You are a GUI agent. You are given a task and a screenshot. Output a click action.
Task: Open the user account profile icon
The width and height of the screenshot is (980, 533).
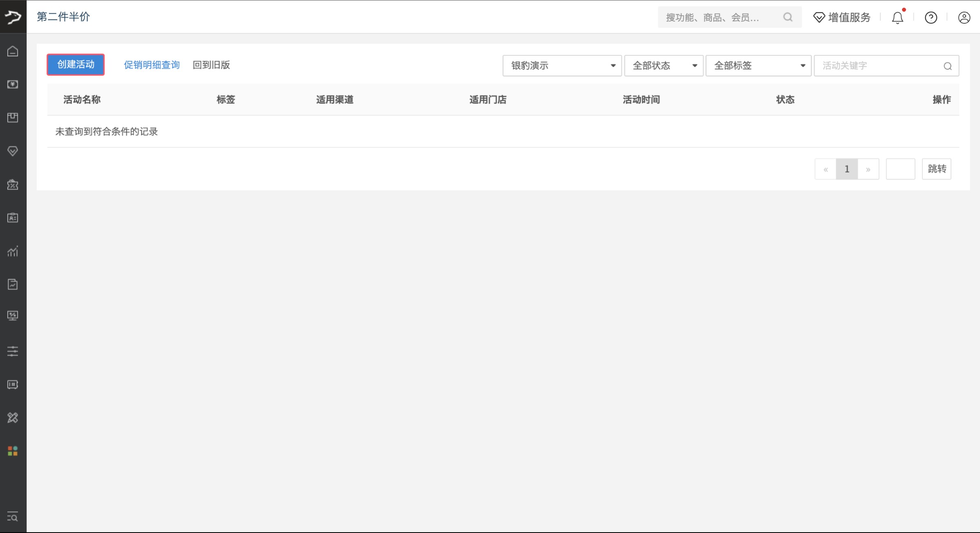(964, 18)
